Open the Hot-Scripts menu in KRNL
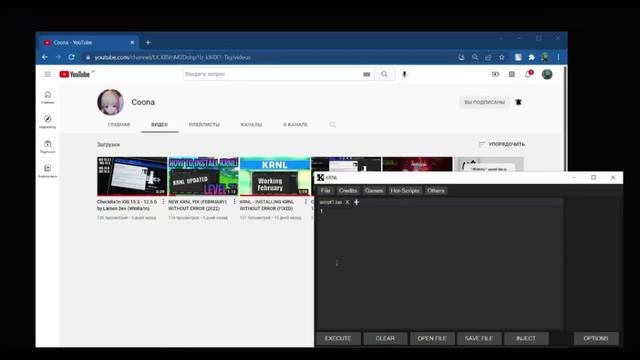The width and height of the screenshot is (640, 360). pyautogui.click(x=404, y=191)
